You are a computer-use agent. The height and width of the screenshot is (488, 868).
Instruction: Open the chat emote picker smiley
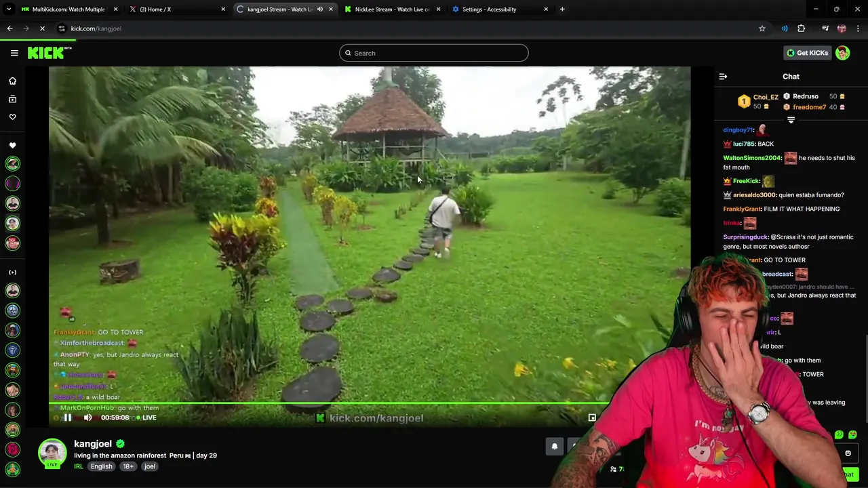point(848,453)
